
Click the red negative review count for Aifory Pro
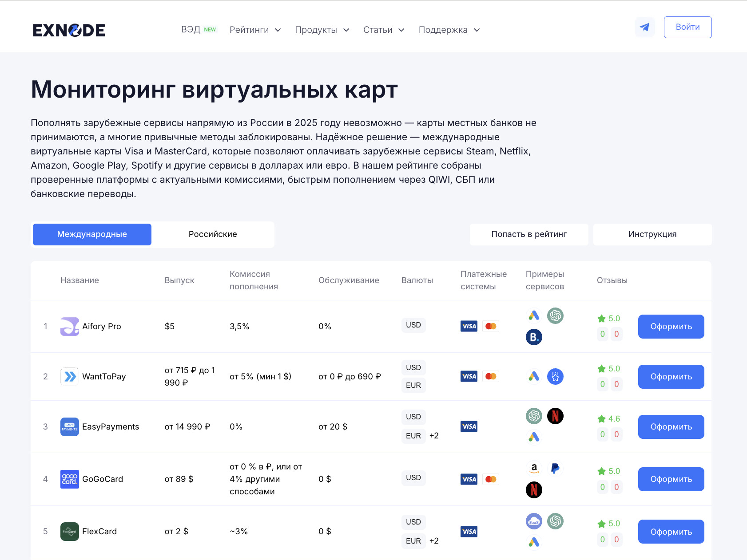616,334
